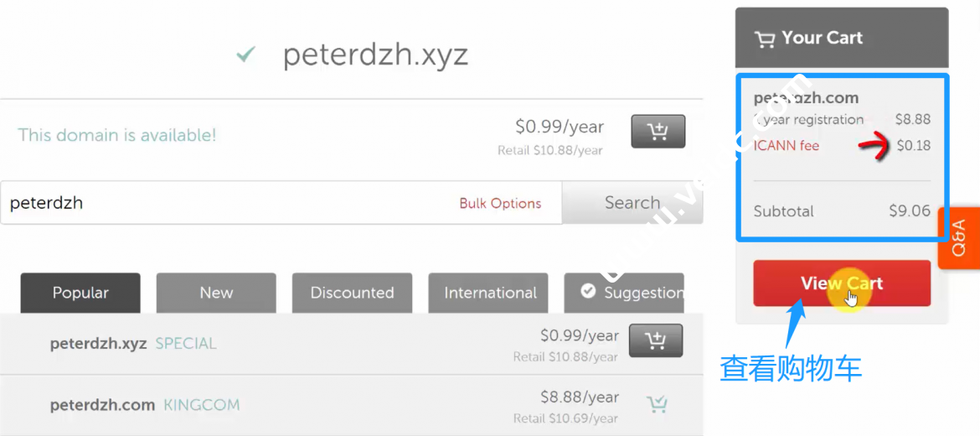Click green in-cart icon for peterdzh.com
This screenshot has height=436, width=980.
tap(658, 405)
